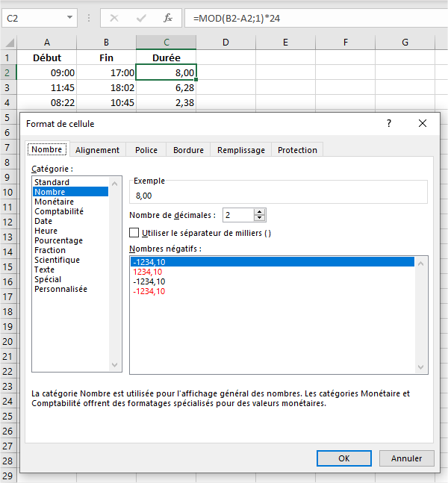448x483 pixels.
Task: Click cell with time 08:22
Action: coord(47,102)
